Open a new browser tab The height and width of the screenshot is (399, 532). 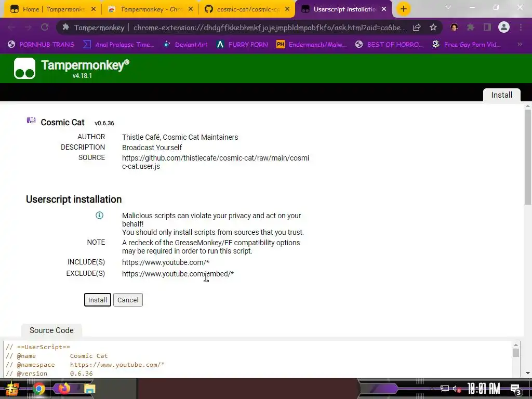click(x=403, y=9)
